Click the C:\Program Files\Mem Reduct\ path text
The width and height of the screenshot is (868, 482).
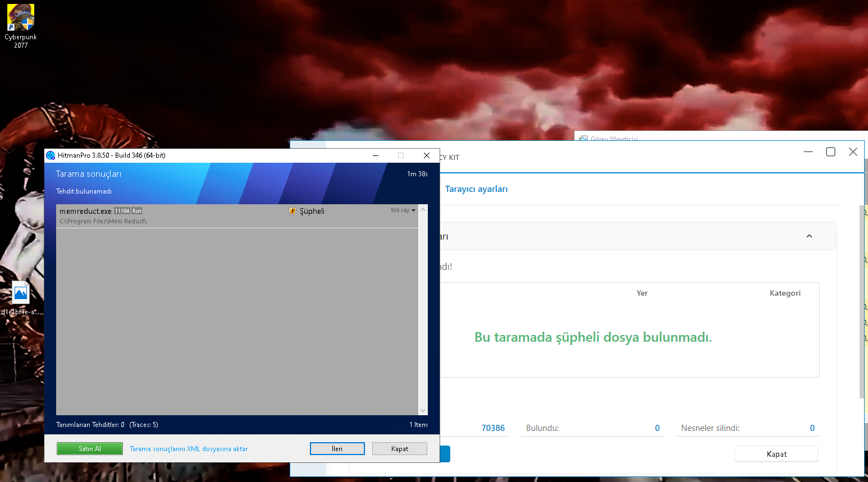point(103,221)
